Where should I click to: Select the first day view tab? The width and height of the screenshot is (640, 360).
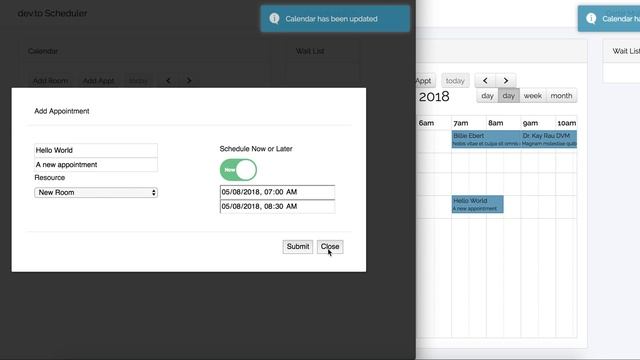(x=487, y=96)
